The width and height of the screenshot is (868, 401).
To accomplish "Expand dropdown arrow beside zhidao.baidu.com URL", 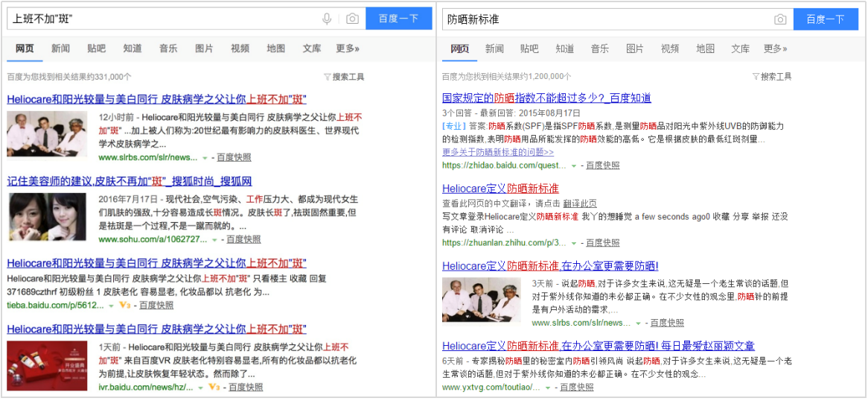I will click(x=573, y=165).
